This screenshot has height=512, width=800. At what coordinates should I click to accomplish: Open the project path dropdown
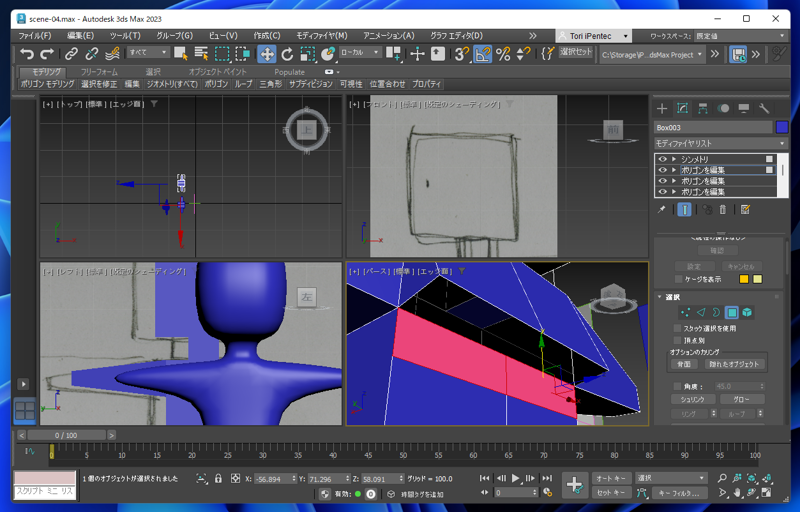652,54
